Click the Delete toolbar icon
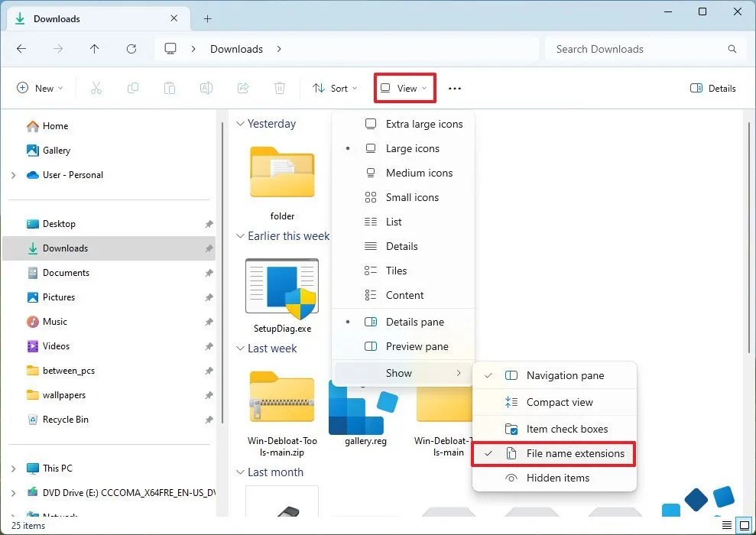Screen dimensions: 756x535 pos(280,88)
